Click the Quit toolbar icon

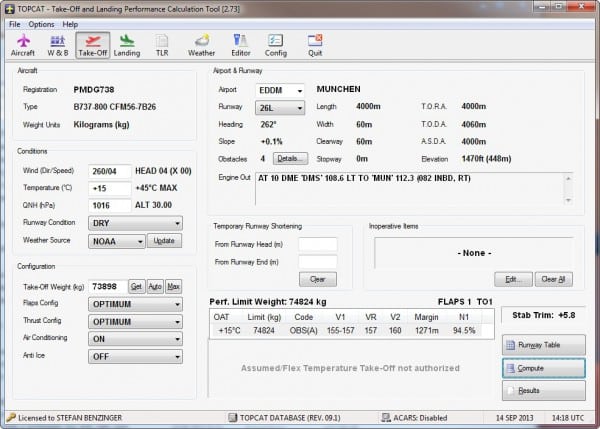point(315,44)
